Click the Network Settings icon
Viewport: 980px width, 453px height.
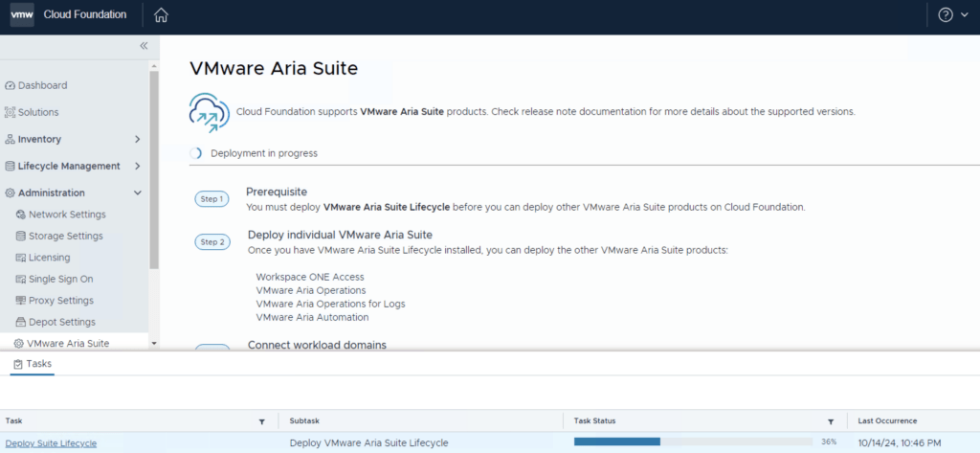coord(21,215)
